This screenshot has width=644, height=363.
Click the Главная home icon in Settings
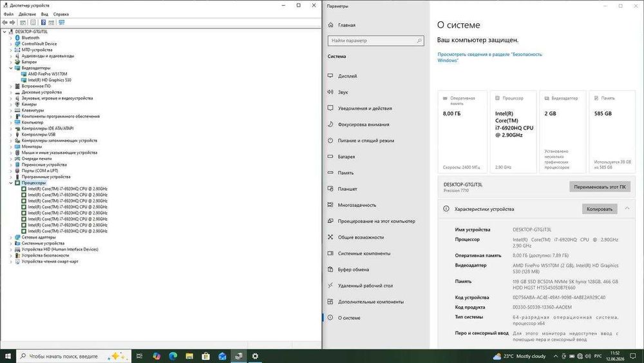(x=331, y=25)
